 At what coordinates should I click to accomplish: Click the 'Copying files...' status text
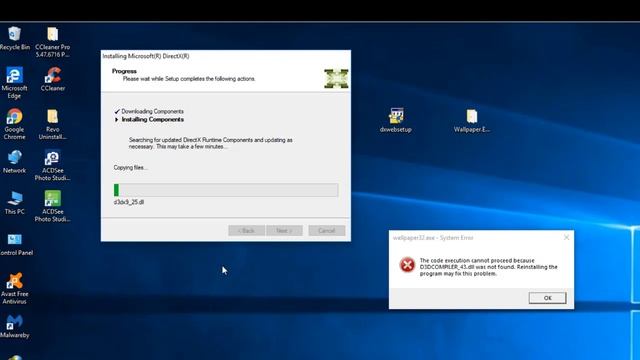[131, 168]
